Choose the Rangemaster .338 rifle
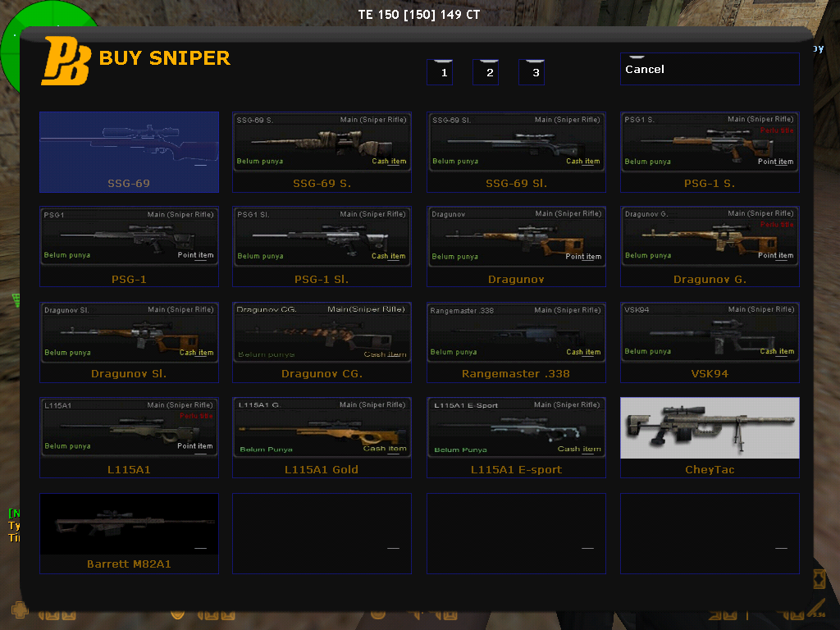The height and width of the screenshot is (630, 840). click(x=516, y=342)
